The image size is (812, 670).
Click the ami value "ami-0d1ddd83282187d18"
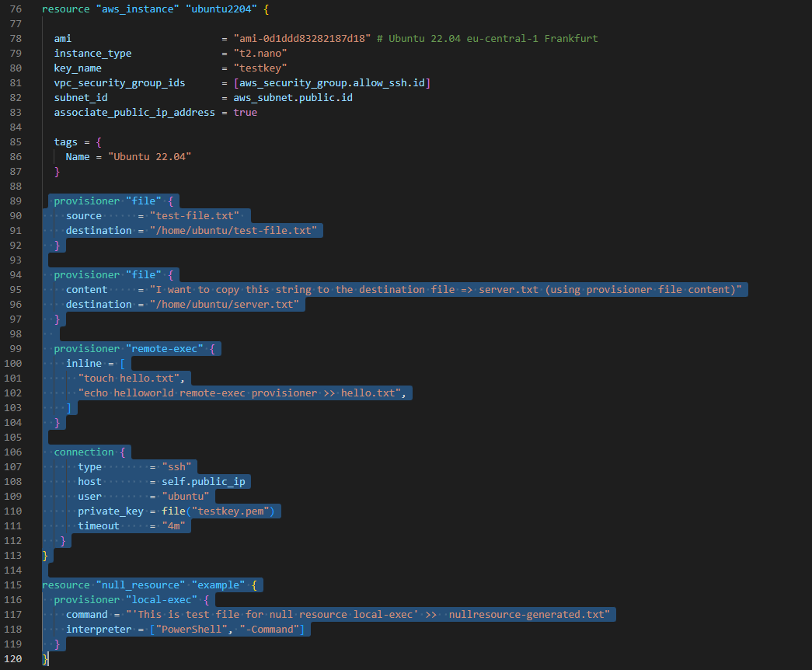coord(302,38)
